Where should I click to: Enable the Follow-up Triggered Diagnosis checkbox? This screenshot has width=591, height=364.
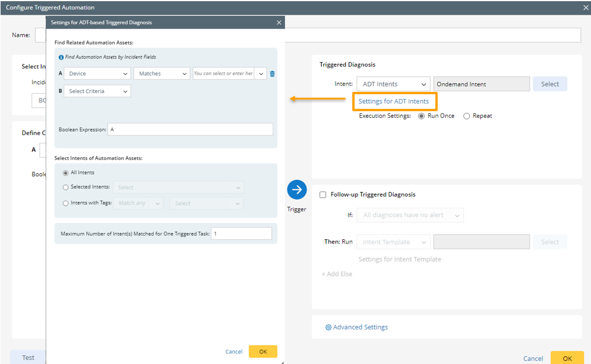[323, 195]
